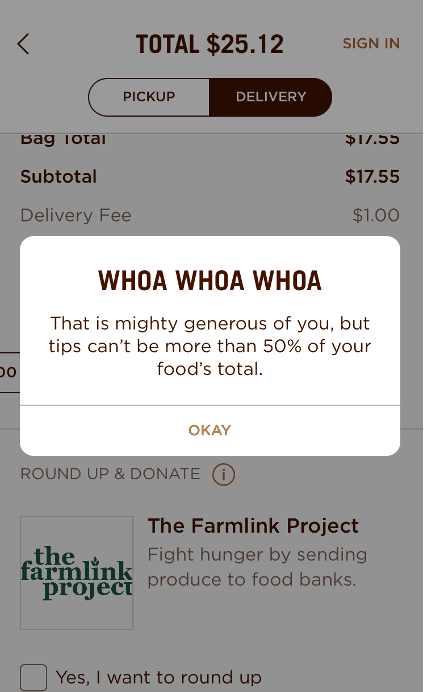
Task: Click the SIGN IN link
Action: coord(371,43)
